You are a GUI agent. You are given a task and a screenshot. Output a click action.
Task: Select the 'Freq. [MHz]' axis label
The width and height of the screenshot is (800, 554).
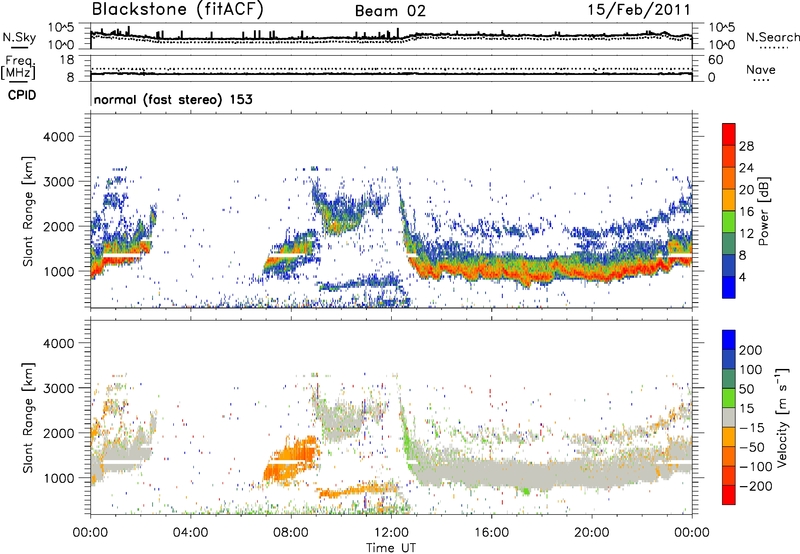click(19, 67)
